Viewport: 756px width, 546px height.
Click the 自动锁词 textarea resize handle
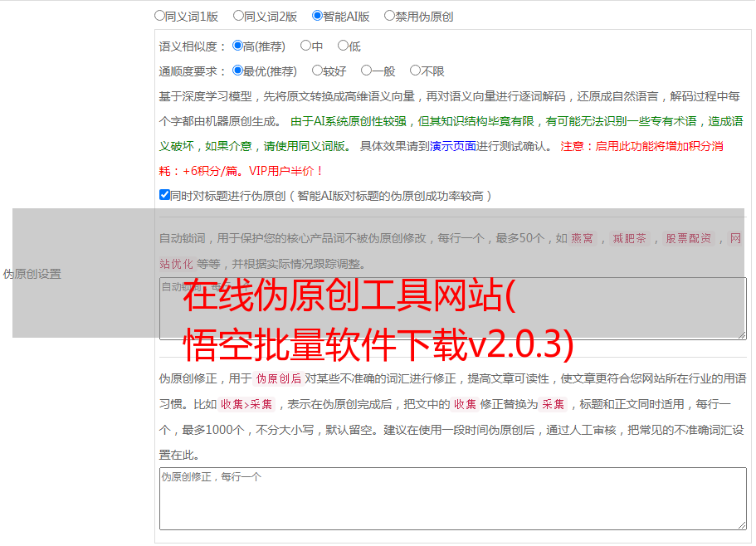point(741,334)
